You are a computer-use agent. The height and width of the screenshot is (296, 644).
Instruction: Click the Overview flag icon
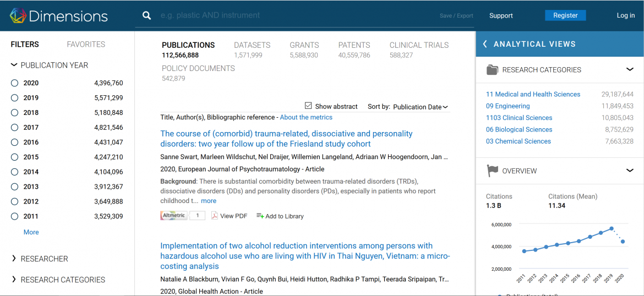pos(492,171)
